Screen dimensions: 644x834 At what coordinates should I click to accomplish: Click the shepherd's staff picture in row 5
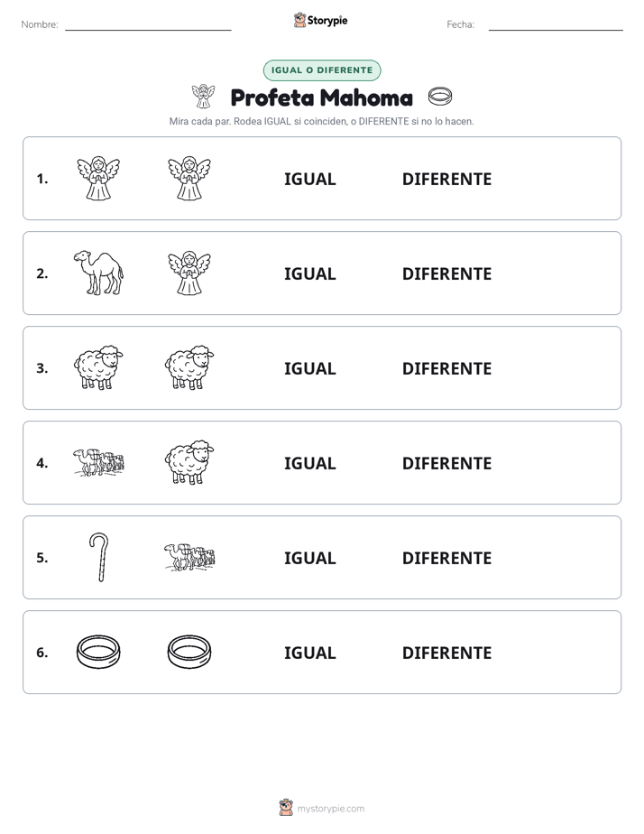pyautogui.click(x=99, y=558)
